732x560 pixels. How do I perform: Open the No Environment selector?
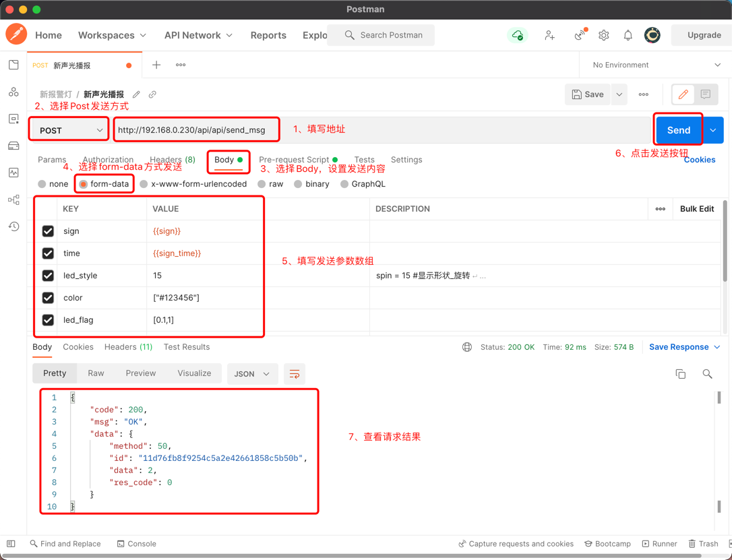[655, 65]
